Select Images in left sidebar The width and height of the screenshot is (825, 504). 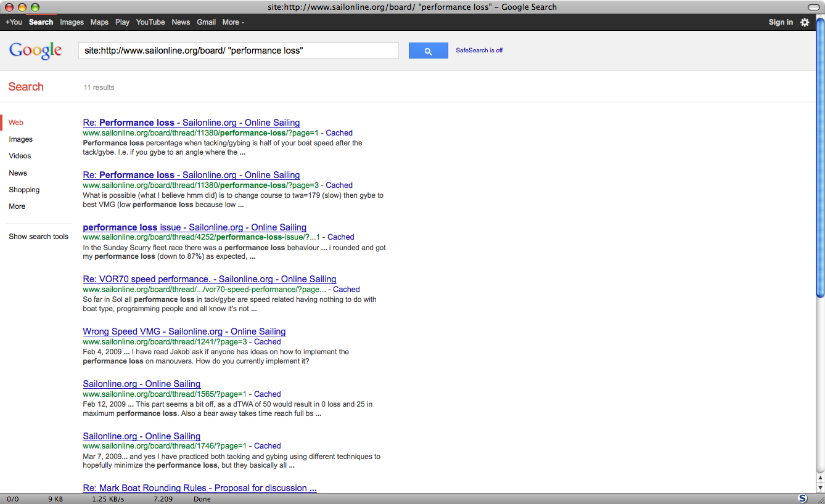[x=20, y=139]
